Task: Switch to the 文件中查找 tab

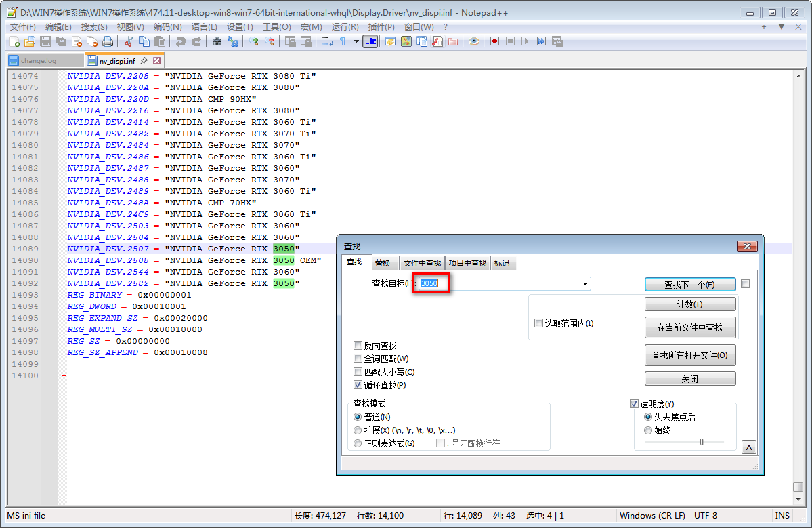Action: click(x=422, y=263)
